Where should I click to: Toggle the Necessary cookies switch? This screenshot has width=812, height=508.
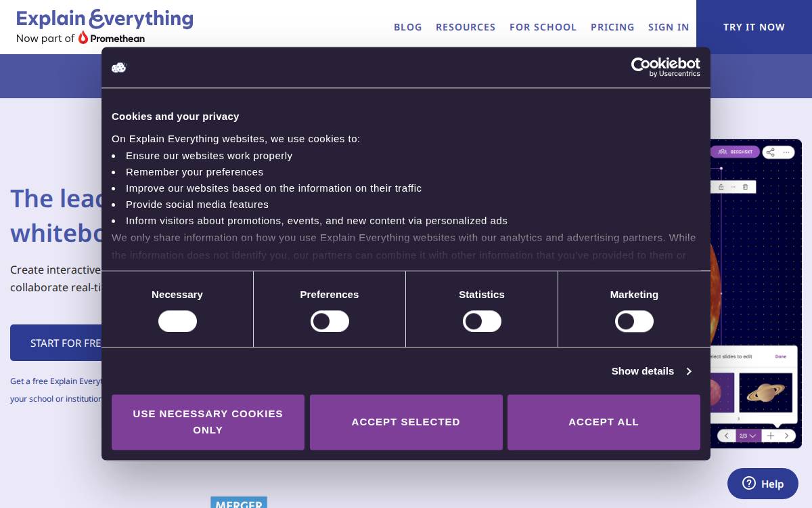coord(177,321)
